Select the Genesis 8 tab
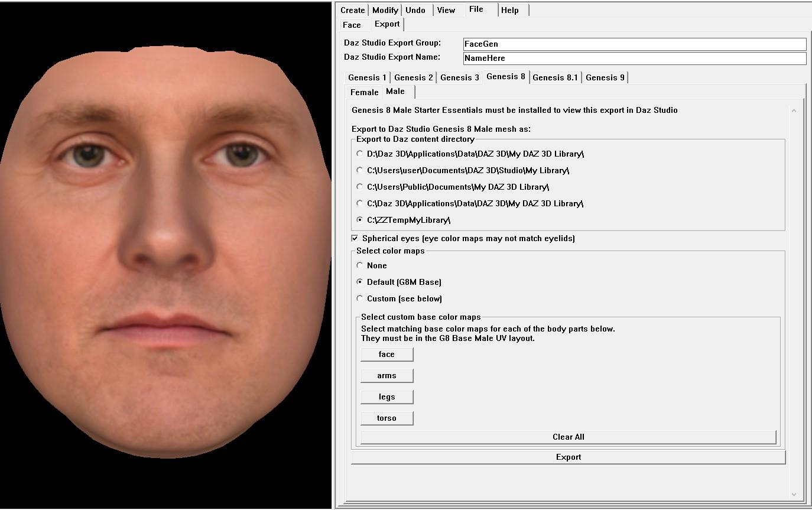The height and width of the screenshot is (510, 812). click(506, 76)
